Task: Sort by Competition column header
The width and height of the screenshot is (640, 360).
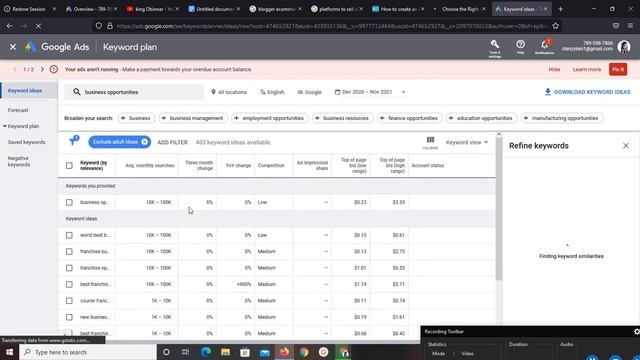Action: (x=271, y=166)
